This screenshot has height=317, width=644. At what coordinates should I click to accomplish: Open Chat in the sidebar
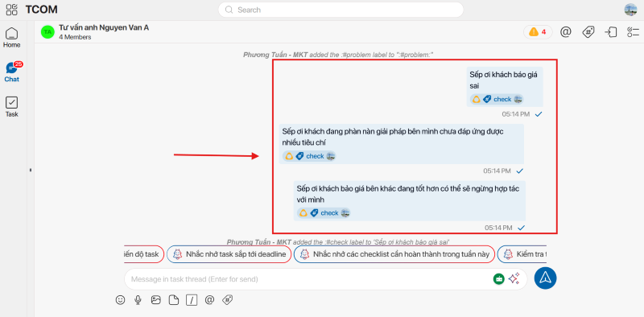[11, 72]
